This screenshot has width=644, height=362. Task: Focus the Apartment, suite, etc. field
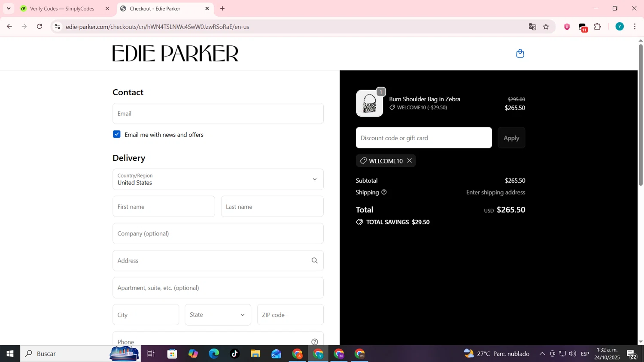218,287
